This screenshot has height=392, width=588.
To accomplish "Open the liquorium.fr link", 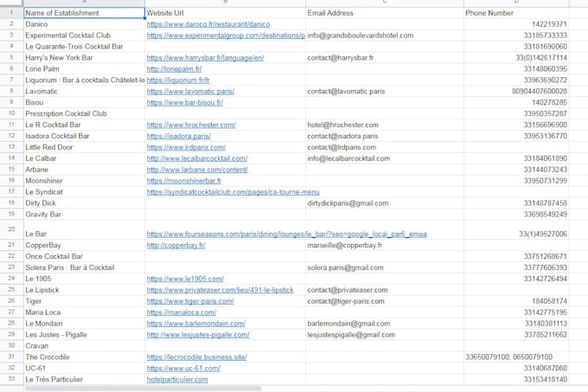I will click(178, 80).
